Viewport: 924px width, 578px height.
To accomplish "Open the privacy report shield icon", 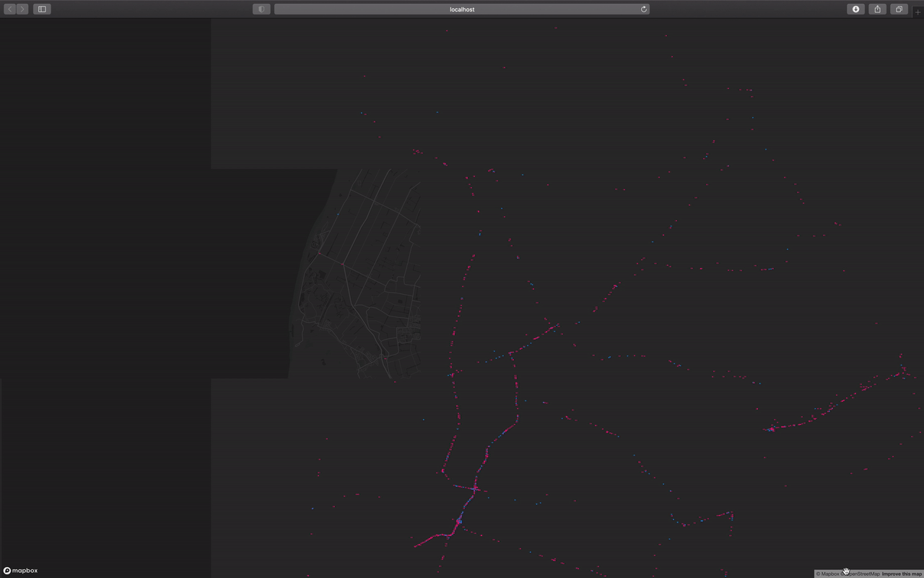I will tap(261, 9).
